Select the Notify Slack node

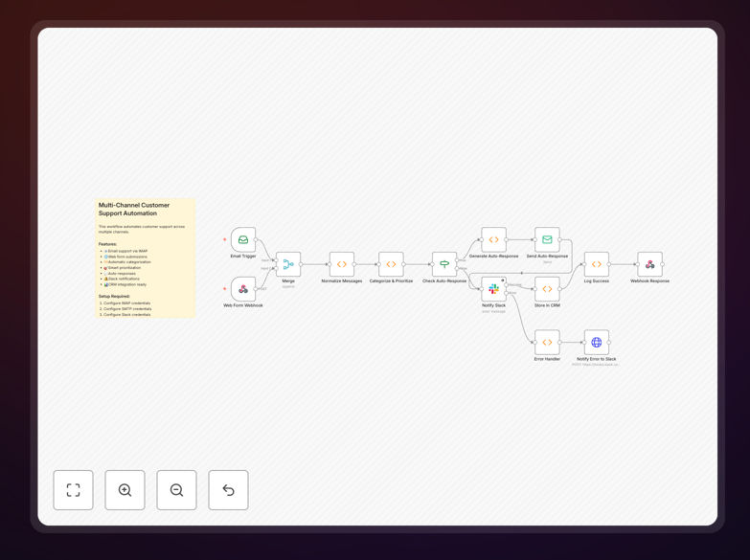point(493,289)
